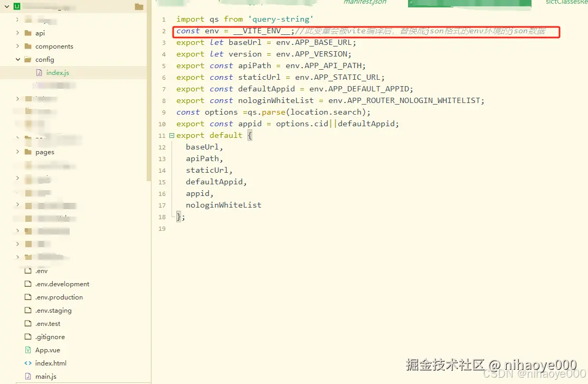The height and width of the screenshot is (384, 588).
Task: Open the api folder icon
Action: (28, 33)
